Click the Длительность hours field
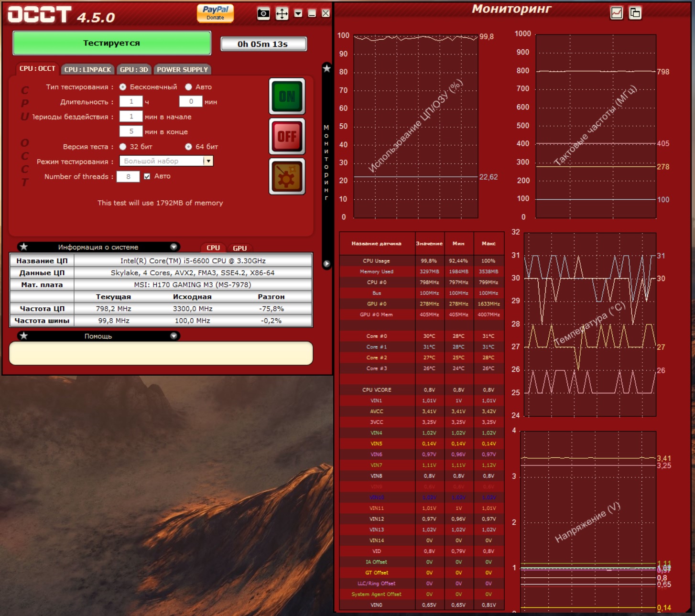Image resolution: width=695 pixels, height=616 pixels. pos(131,101)
